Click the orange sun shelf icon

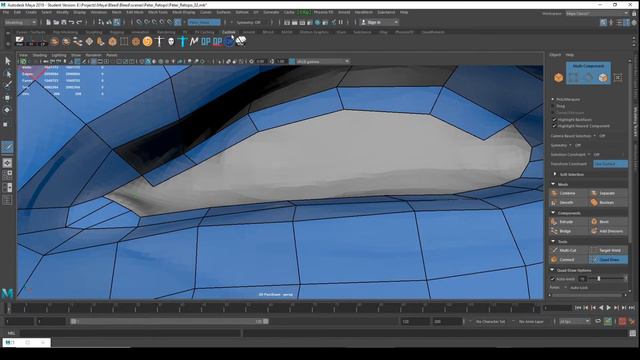pyautogui.click(x=147, y=41)
